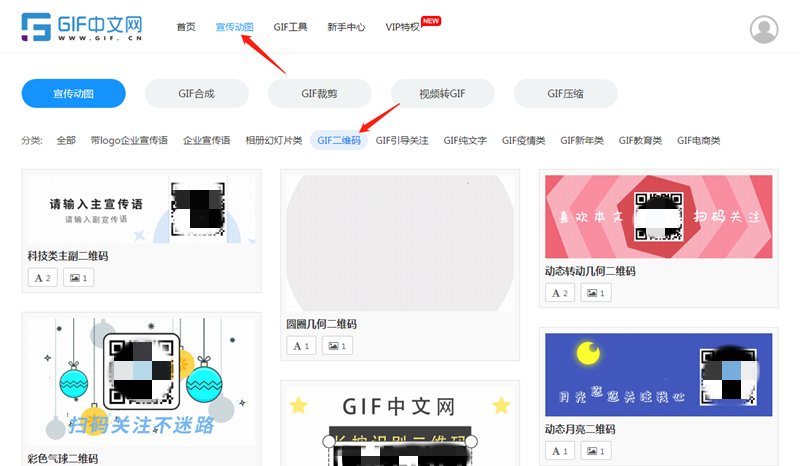Click image count icon on 科技类主副二维码

(x=79, y=278)
